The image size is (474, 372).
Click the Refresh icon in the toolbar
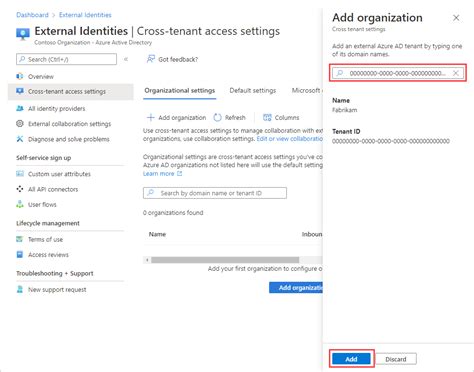pyautogui.click(x=218, y=117)
